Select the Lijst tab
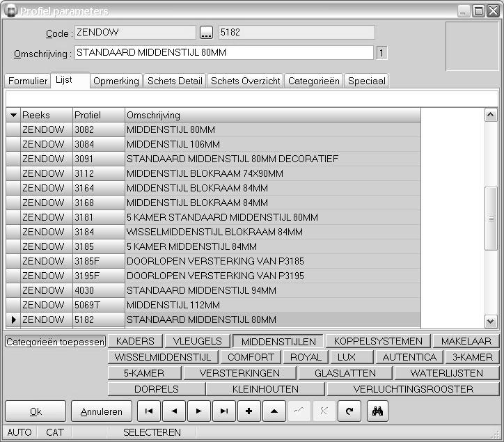 (70, 80)
